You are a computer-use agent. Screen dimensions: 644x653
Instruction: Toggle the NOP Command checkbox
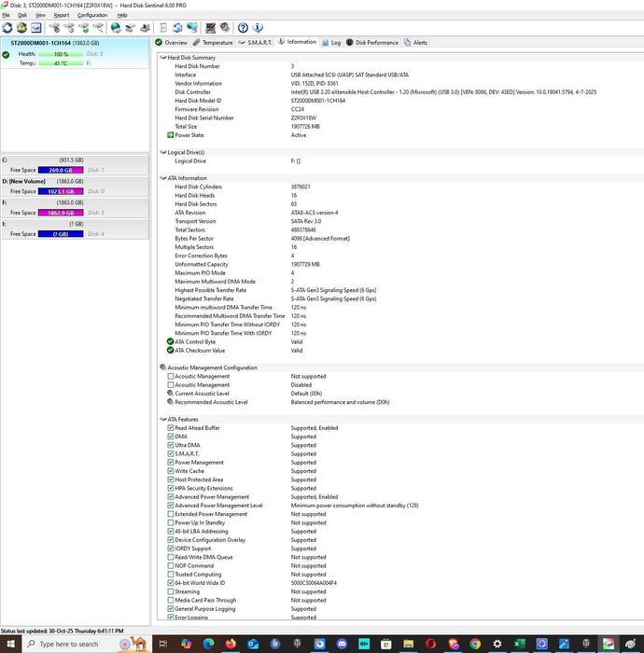tap(171, 565)
